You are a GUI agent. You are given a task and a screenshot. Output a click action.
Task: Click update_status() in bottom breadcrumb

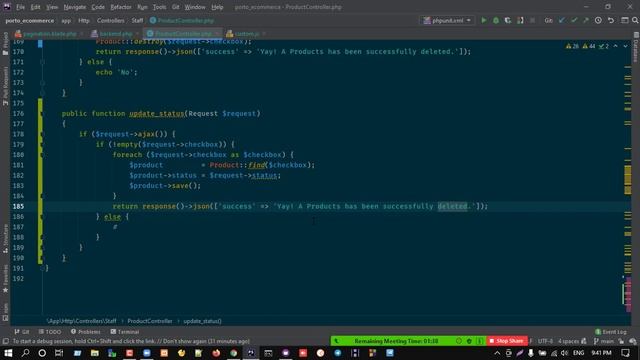tap(202, 321)
